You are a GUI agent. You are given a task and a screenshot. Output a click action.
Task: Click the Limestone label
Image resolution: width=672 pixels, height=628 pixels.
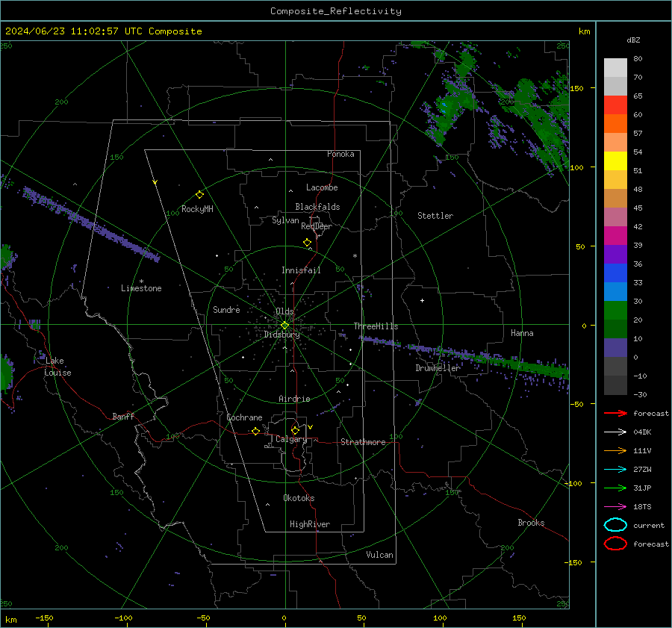(x=141, y=288)
